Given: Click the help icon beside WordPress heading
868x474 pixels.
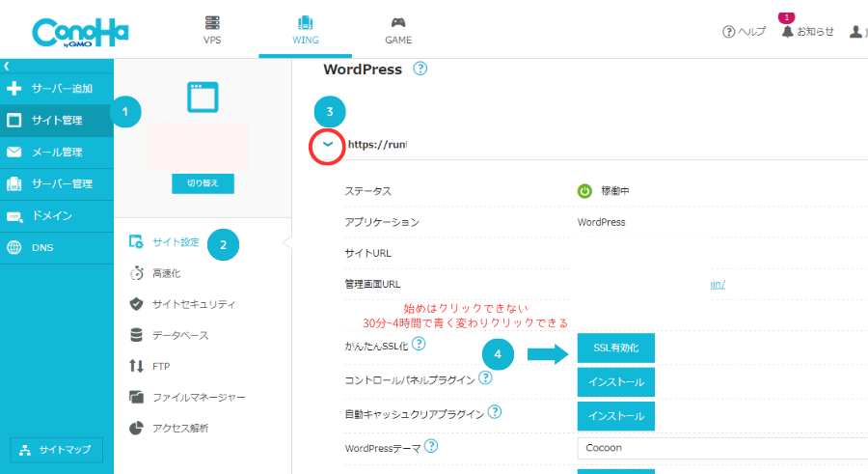Looking at the screenshot, I should (420, 69).
